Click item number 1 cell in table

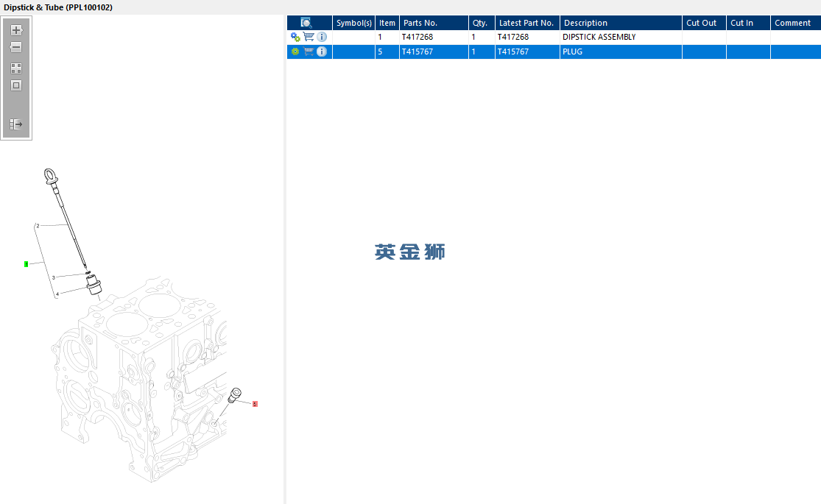387,38
